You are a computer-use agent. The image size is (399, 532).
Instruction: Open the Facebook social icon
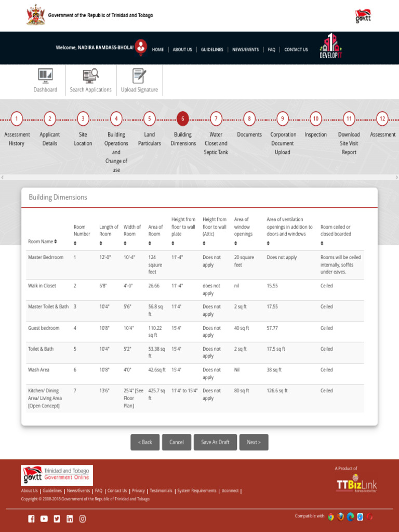(31, 518)
